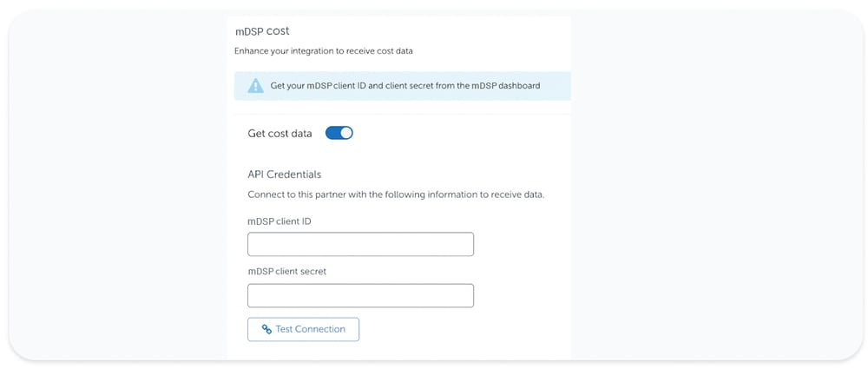Click into the mDSP client secret field
The image size is (868, 369).
click(x=360, y=295)
